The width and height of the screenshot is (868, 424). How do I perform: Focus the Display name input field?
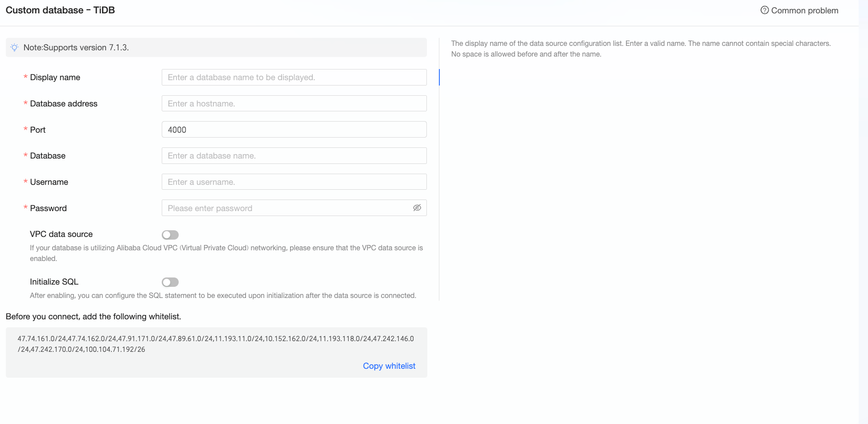294,77
